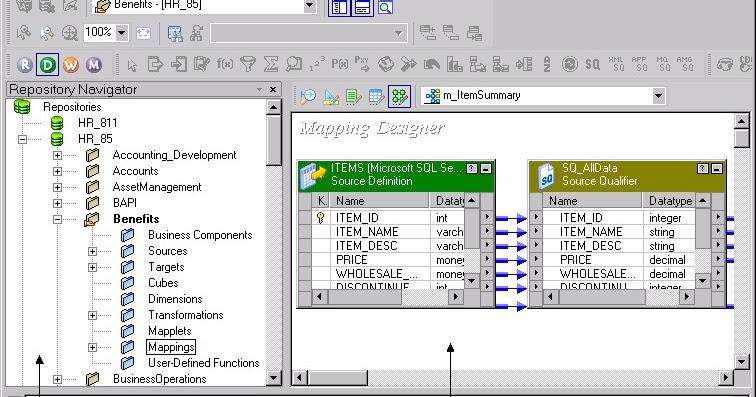Open the m_ItemSummary mapping dropdown
Screen dimensions: 756x397
[659, 96]
